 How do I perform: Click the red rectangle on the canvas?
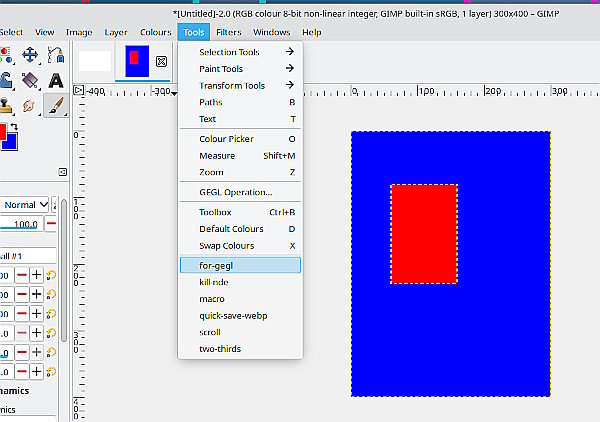point(424,234)
